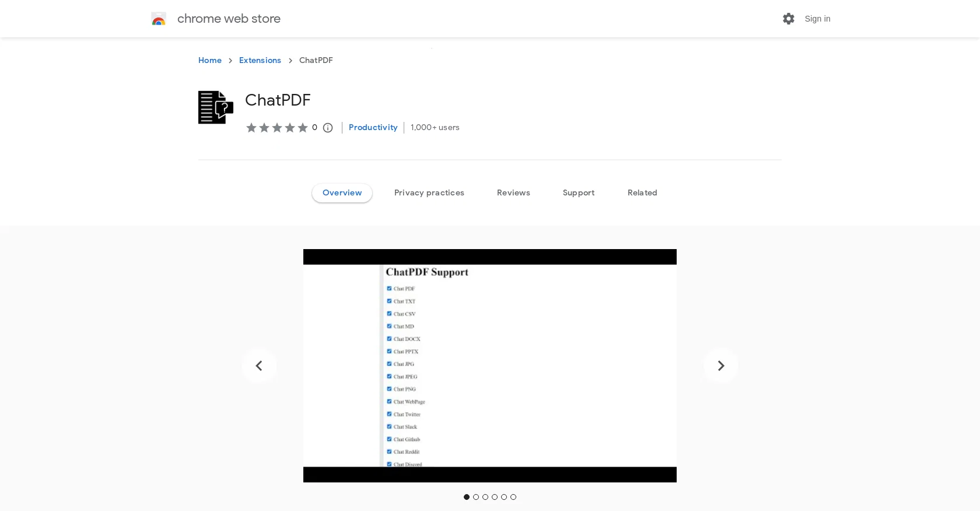
Task: Select the Overview tab
Action: 342,192
